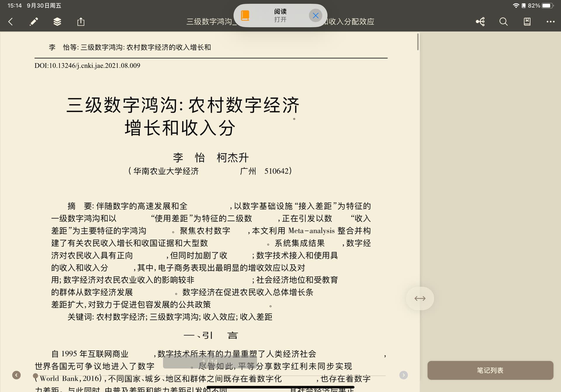Screen dimensions: 561x392
Task: Tap the DOI text line
Action: 87,65
